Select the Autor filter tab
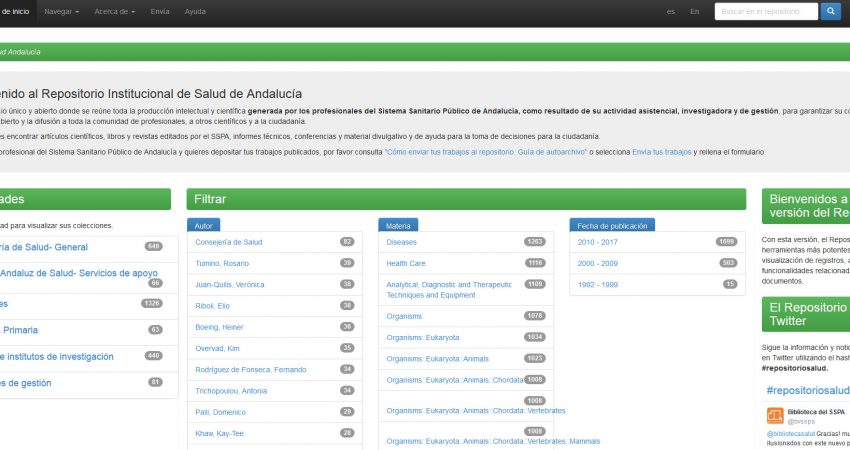850x450 pixels. pos(204,226)
